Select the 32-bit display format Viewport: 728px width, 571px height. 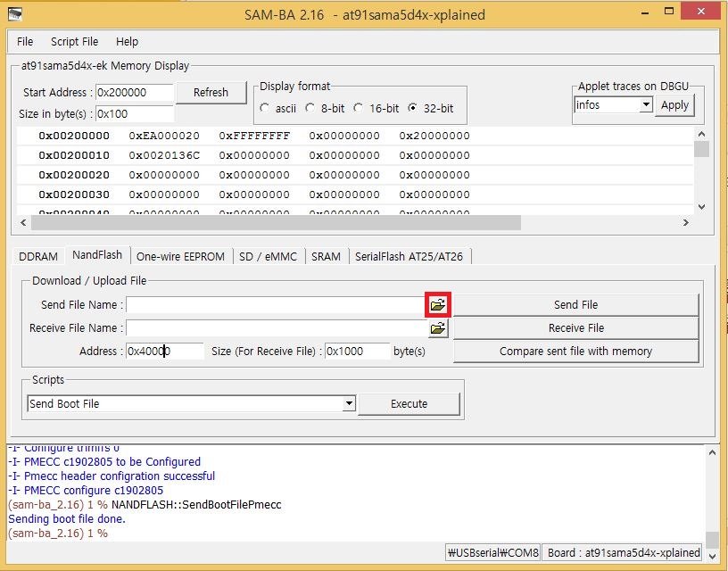tap(412, 108)
